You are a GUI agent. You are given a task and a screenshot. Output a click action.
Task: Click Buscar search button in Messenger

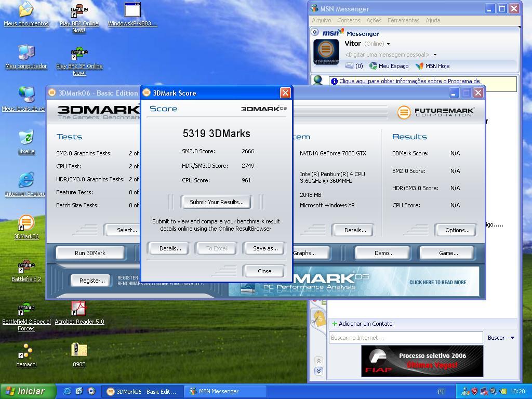[x=496, y=338]
